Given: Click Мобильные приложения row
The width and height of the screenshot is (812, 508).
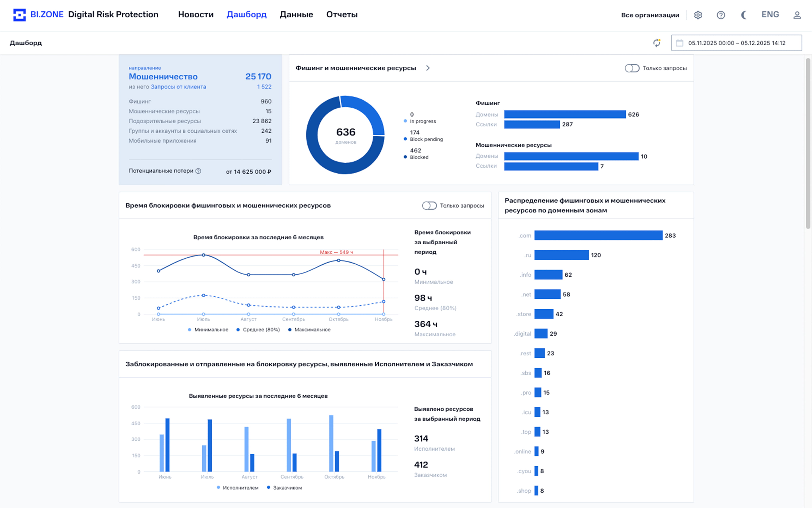Looking at the screenshot, I should [200, 141].
